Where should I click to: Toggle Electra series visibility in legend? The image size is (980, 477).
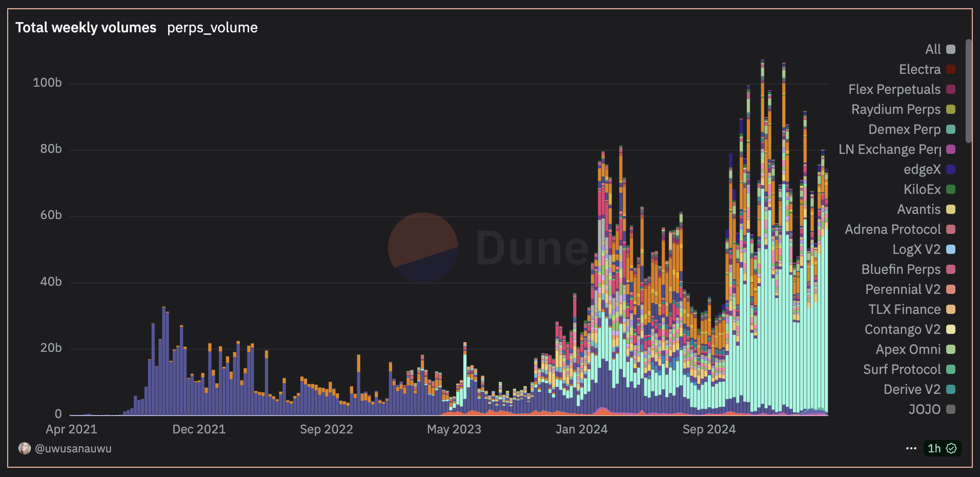927,69
